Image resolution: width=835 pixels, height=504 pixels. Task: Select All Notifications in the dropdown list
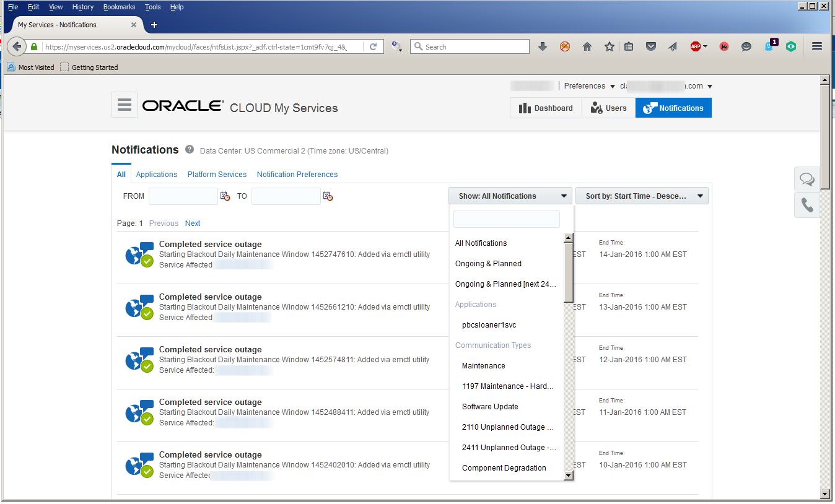[481, 243]
